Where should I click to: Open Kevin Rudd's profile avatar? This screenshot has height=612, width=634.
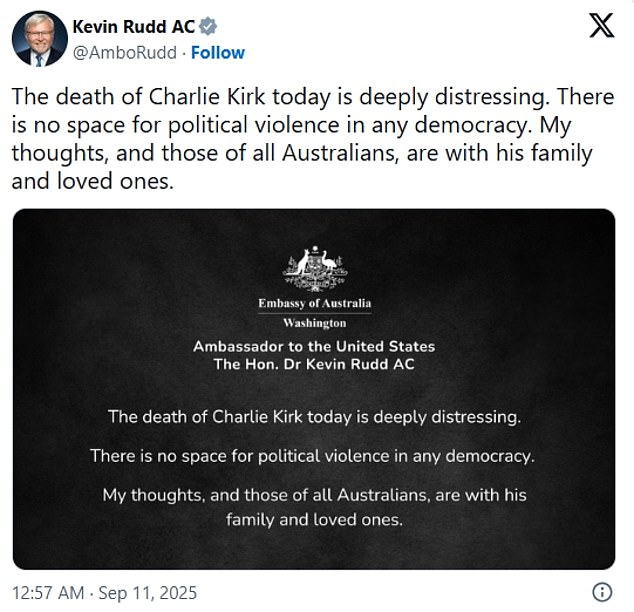click(39, 39)
